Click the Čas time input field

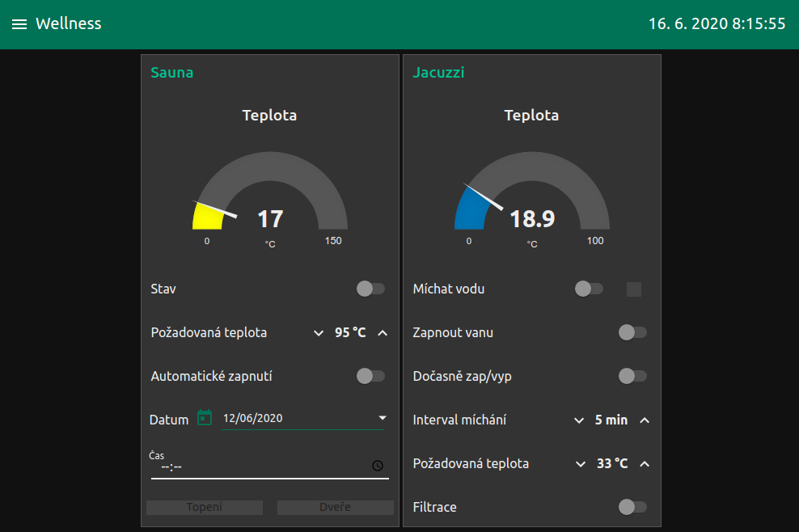click(259, 467)
